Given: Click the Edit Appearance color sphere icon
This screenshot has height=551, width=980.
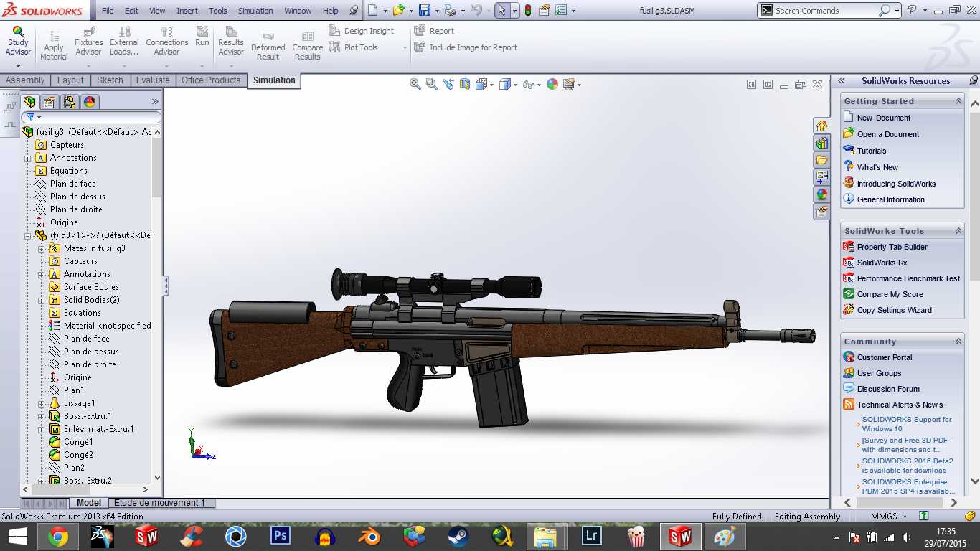Looking at the screenshot, I should pyautogui.click(x=552, y=84).
